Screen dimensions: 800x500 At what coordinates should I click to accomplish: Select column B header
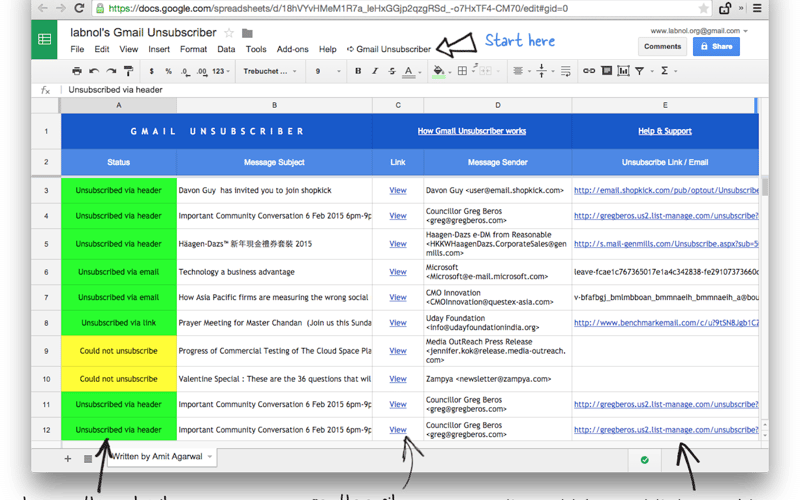tap(274, 105)
